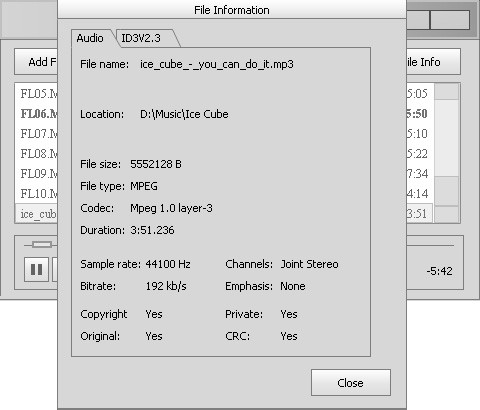
Task: Open the File Info button in player window
Action: 433,62
